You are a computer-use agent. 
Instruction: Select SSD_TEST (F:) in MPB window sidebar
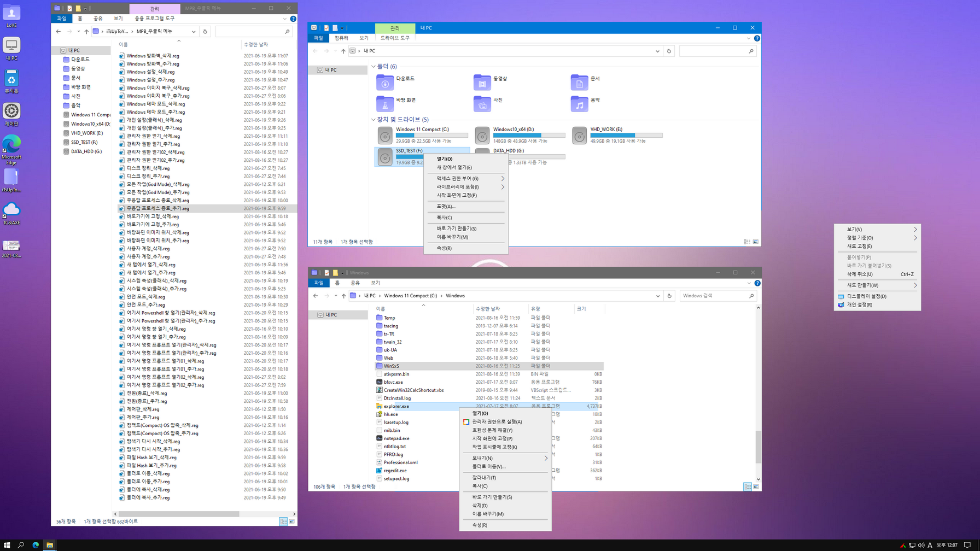click(84, 143)
